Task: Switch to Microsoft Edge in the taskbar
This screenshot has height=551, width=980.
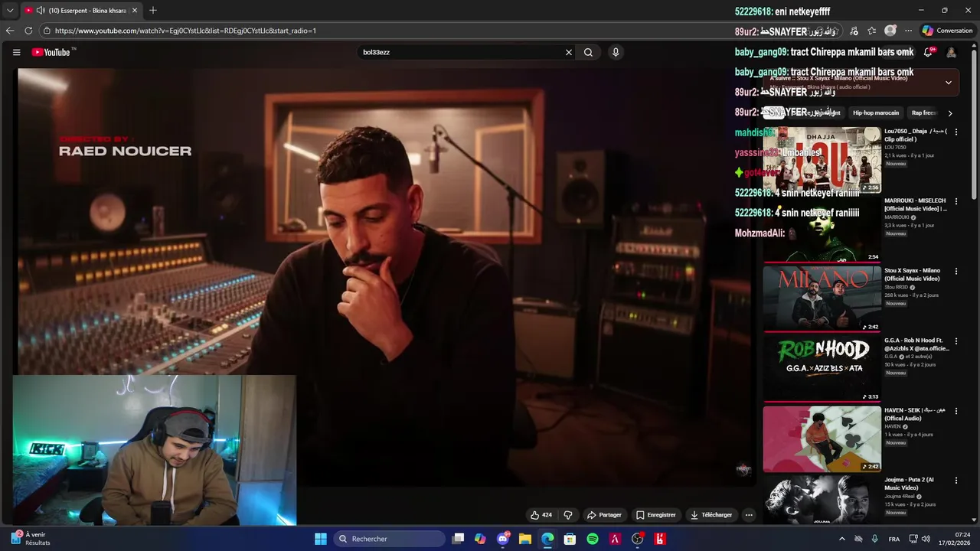Action: pyautogui.click(x=547, y=539)
